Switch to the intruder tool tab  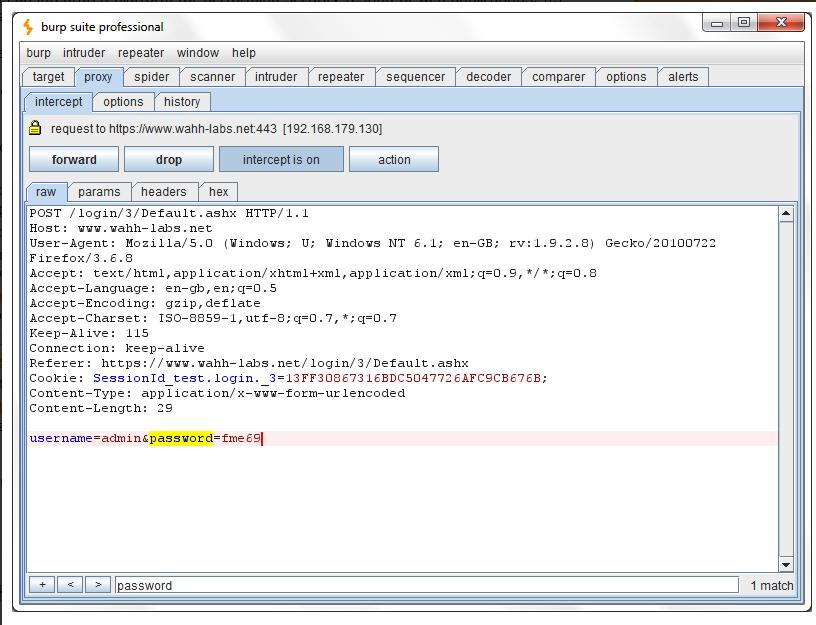pos(276,77)
